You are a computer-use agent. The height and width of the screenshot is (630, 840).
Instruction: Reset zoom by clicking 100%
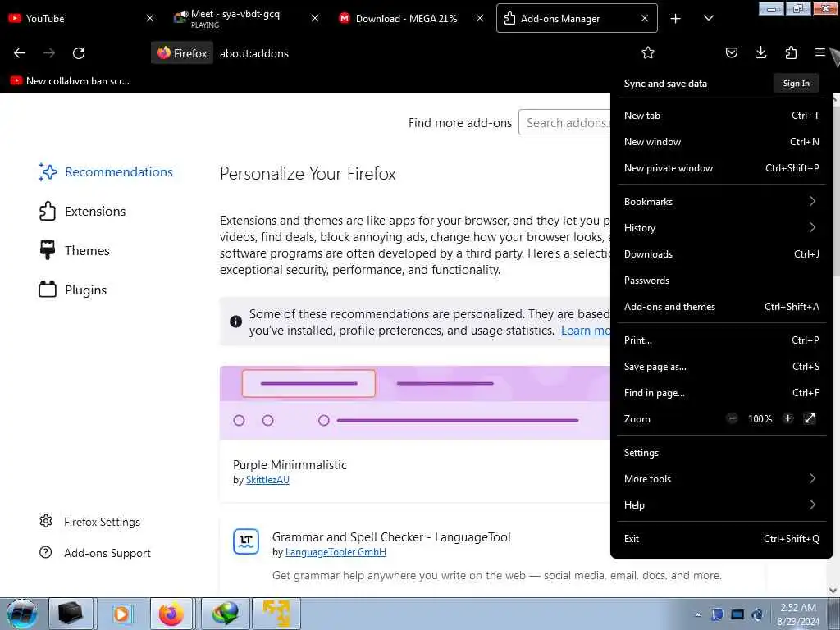(760, 419)
